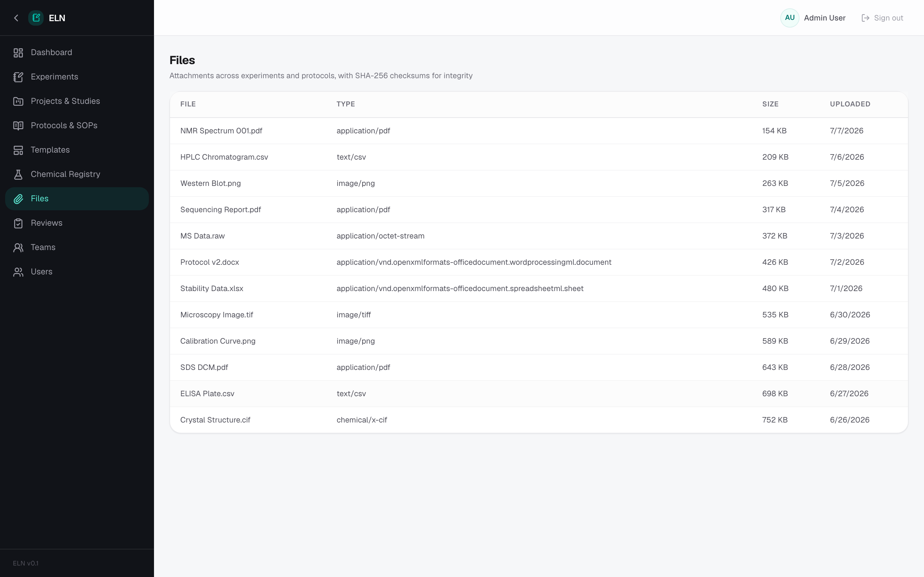Open NMR Spectrum 001.pdf row
Image resolution: width=924 pixels, height=577 pixels.
pyautogui.click(x=539, y=131)
